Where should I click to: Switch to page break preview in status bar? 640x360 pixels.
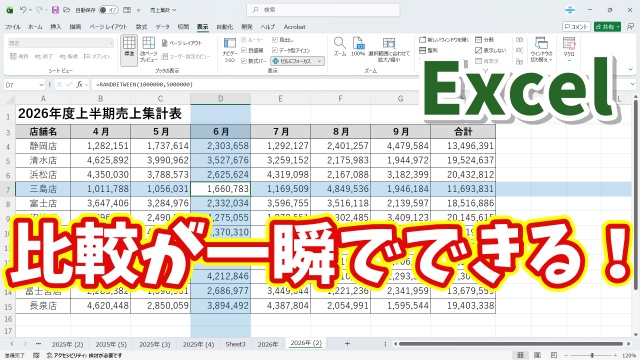[x=554, y=356]
